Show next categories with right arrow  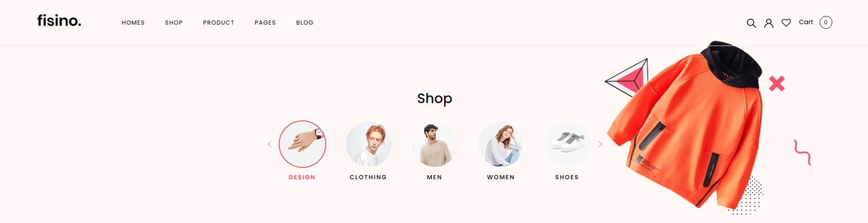click(x=600, y=144)
